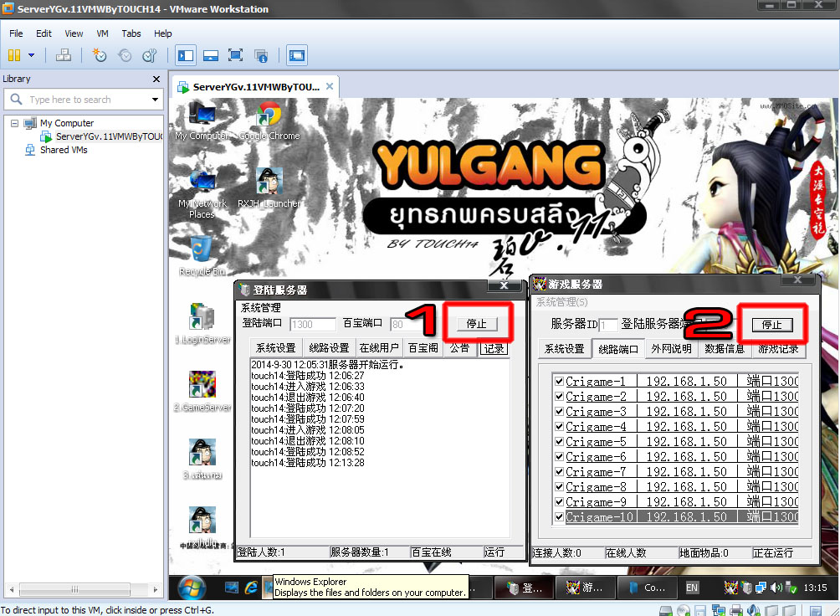Uncheck the Crigame-4 line checkbox

(x=559, y=426)
